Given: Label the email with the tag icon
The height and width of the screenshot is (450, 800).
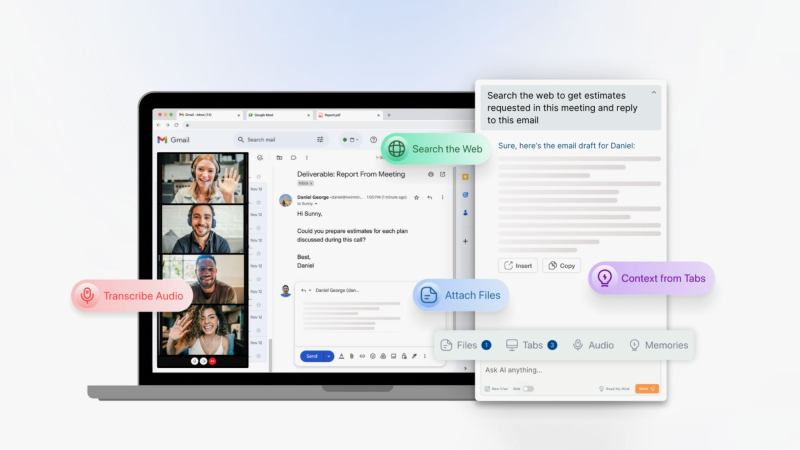Looking at the screenshot, I should click(x=293, y=158).
